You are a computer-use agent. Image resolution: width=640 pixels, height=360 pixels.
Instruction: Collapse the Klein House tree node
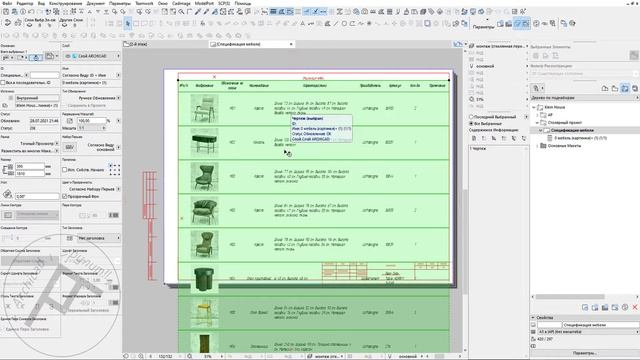[x=534, y=107]
